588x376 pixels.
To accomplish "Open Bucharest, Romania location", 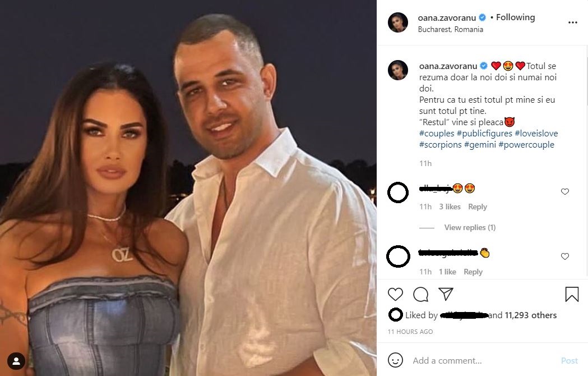I will (x=450, y=29).
